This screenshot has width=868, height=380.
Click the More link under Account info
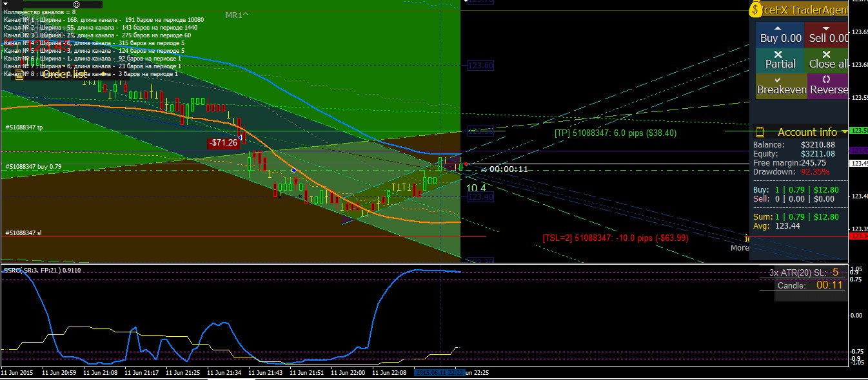(740, 247)
